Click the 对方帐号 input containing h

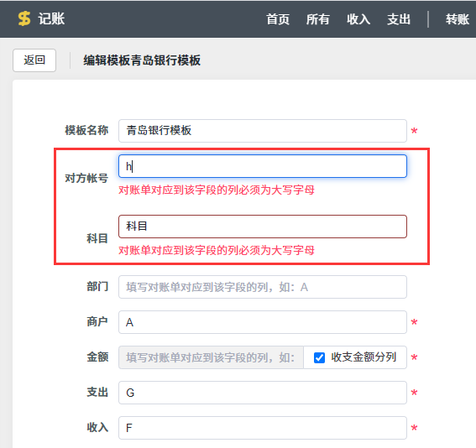click(263, 166)
